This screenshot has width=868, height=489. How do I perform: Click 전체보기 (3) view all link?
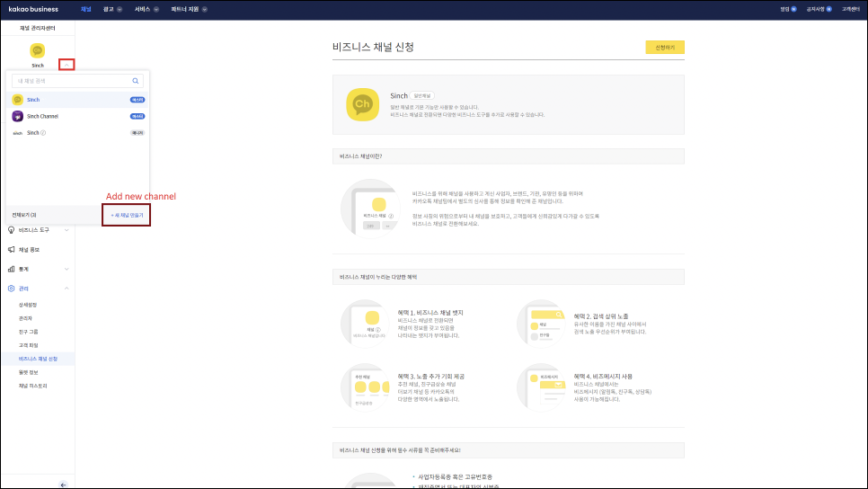tap(24, 215)
